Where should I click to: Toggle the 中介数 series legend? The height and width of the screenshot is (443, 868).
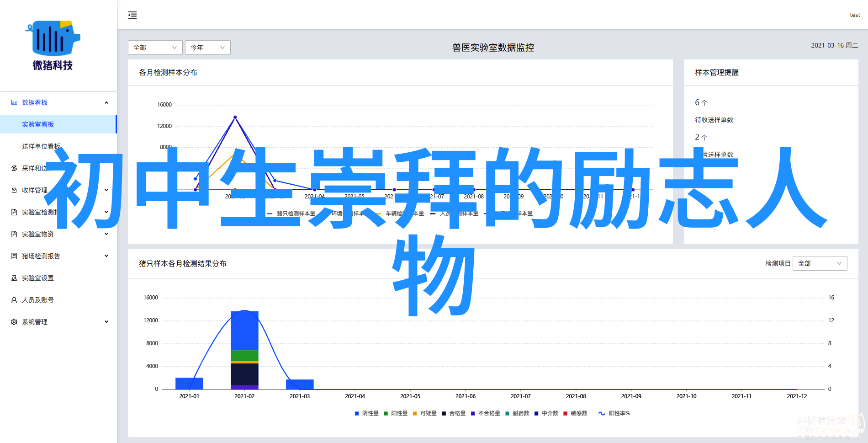pyautogui.click(x=546, y=413)
